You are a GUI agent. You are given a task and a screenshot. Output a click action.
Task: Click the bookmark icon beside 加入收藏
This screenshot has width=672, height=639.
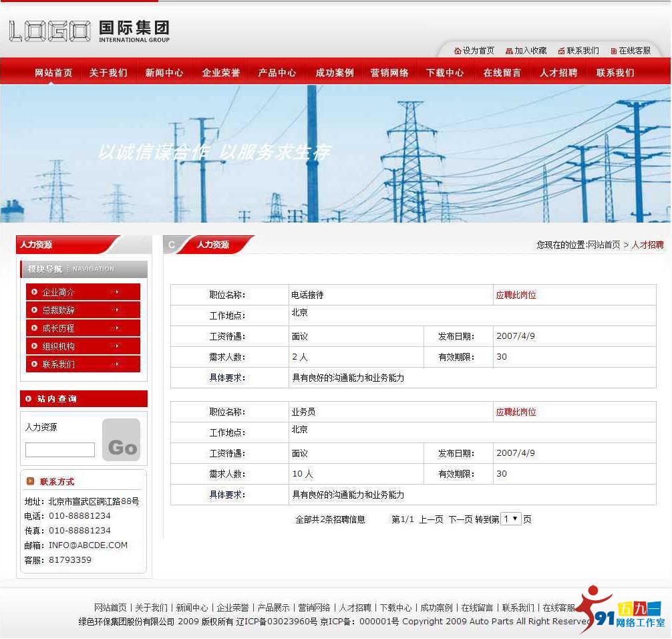(x=509, y=51)
